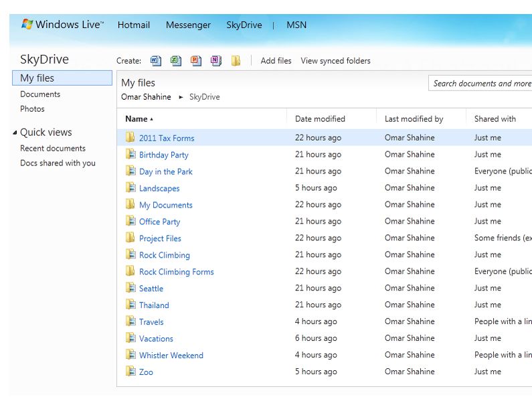
Task: Click the Birthday Party album icon
Action: pos(130,154)
